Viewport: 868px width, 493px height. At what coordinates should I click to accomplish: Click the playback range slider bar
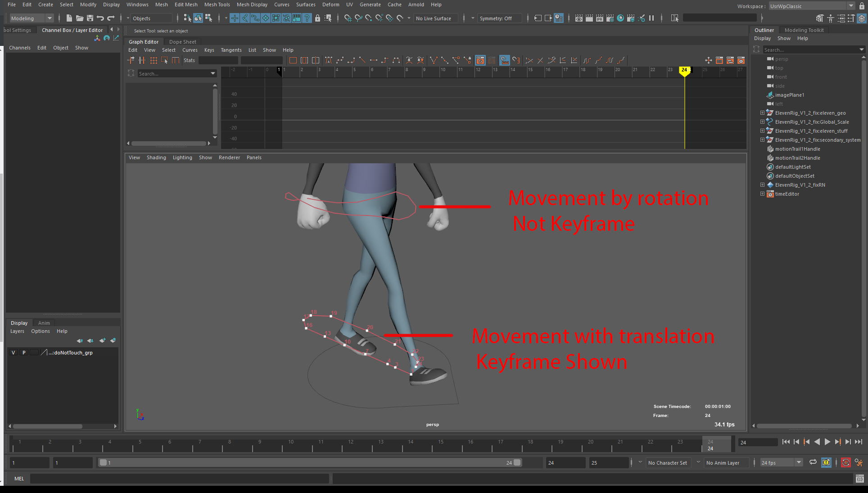(x=310, y=462)
